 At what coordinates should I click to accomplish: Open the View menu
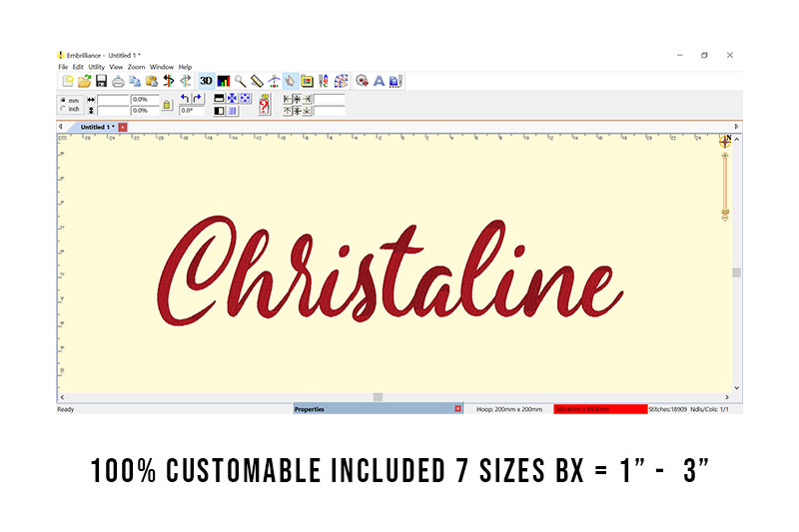(x=116, y=67)
